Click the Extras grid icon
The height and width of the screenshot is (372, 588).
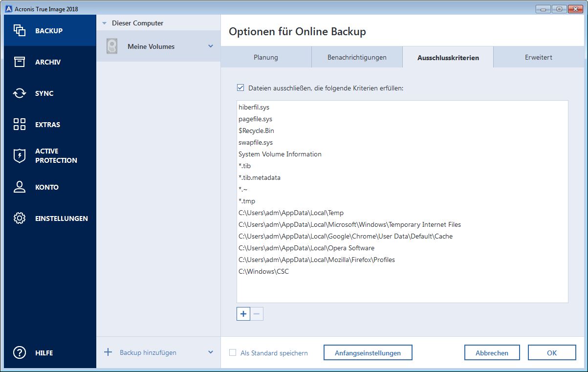point(20,124)
